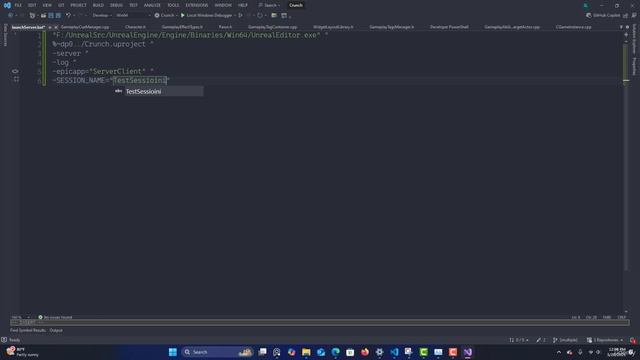Click the purple Visual Studio taskbar icon
The height and width of the screenshot is (360, 640).
pos(468,352)
